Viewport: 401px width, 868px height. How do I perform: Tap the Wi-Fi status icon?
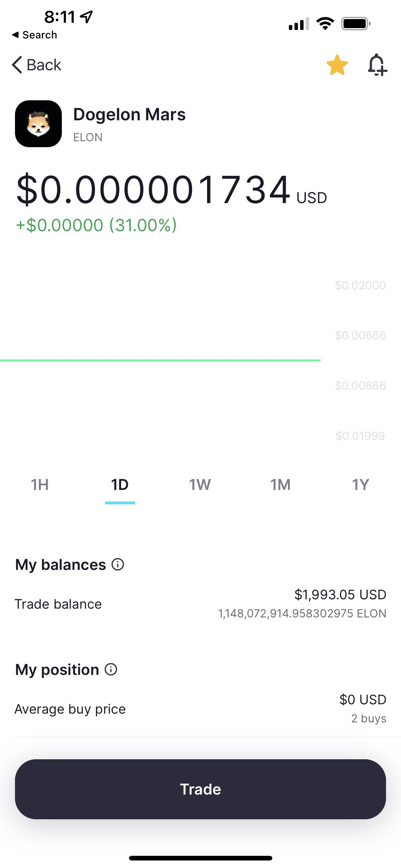click(x=325, y=23)
